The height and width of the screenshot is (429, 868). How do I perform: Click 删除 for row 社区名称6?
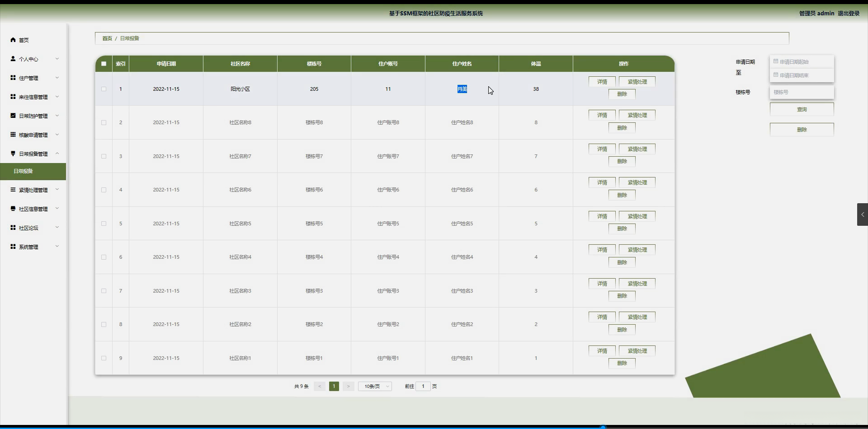click(622, 195)
